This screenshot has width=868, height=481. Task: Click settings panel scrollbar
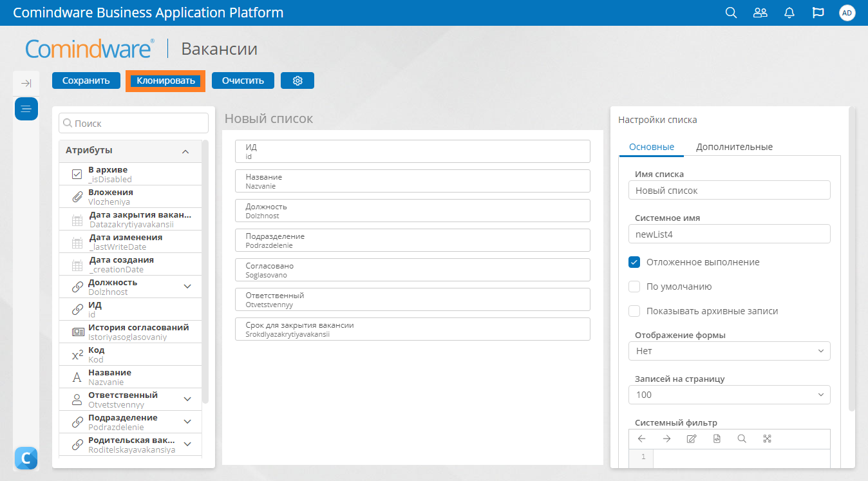(x=851, y=259)
